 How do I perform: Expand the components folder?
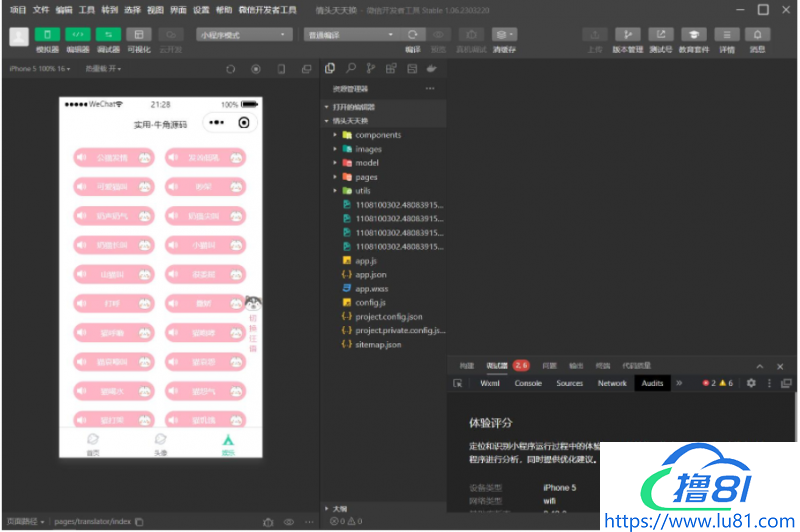click(377, 135)
